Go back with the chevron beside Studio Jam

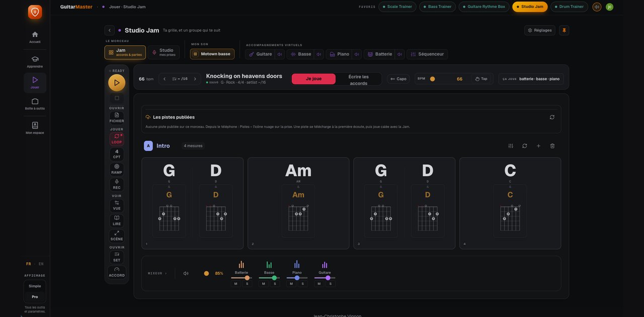(x=110, y=30)
